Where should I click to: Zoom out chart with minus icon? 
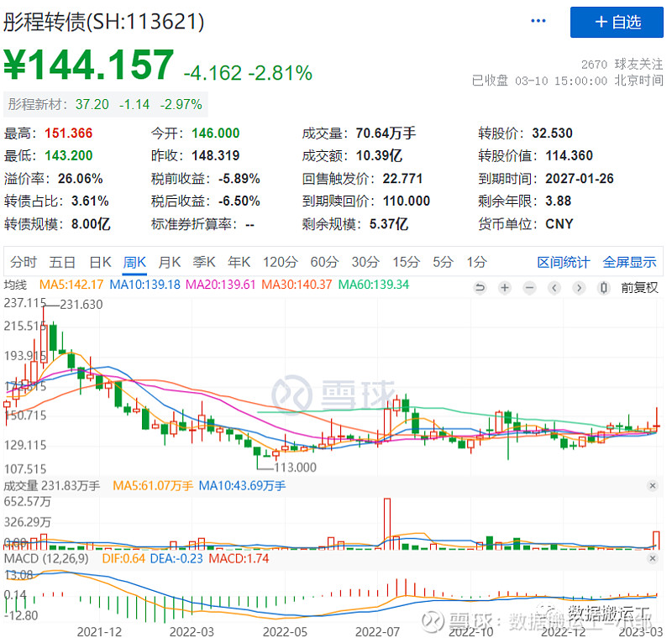click(530, 288)
